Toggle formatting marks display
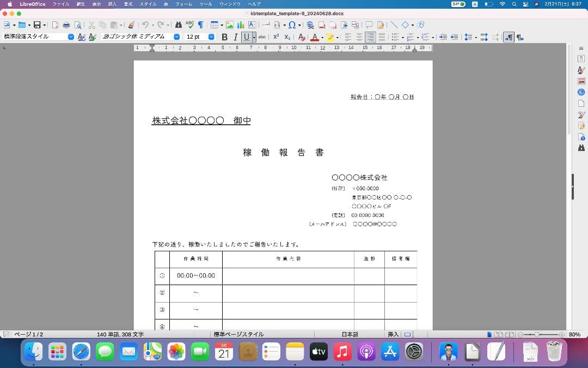Screen dimensions: 588x368 201,25
